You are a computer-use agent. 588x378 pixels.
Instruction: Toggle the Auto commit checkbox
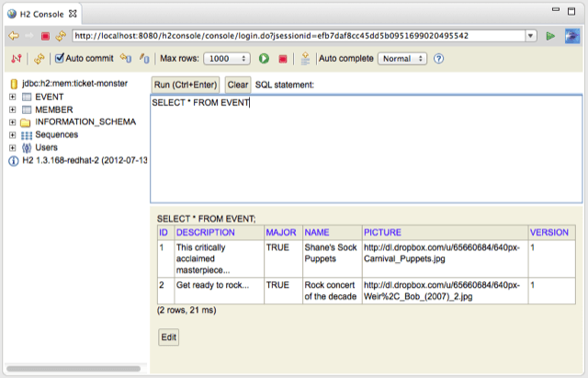(x=61, y=59)
